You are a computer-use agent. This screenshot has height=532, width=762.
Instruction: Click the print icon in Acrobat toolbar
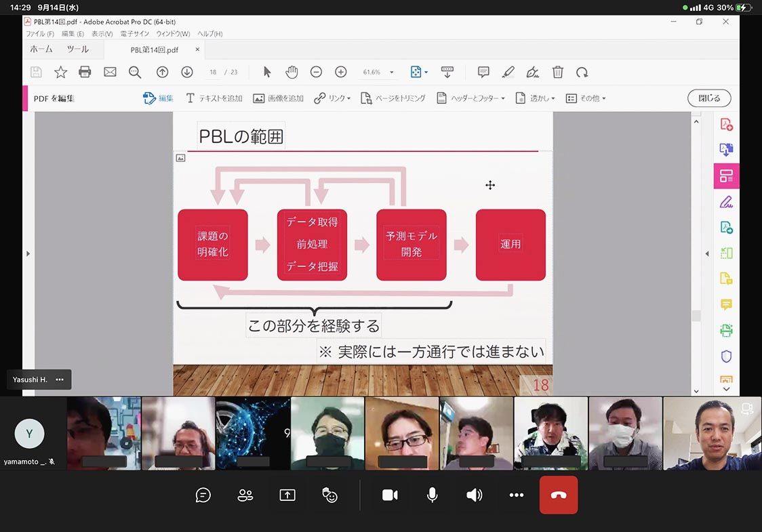tap(85, 72)
